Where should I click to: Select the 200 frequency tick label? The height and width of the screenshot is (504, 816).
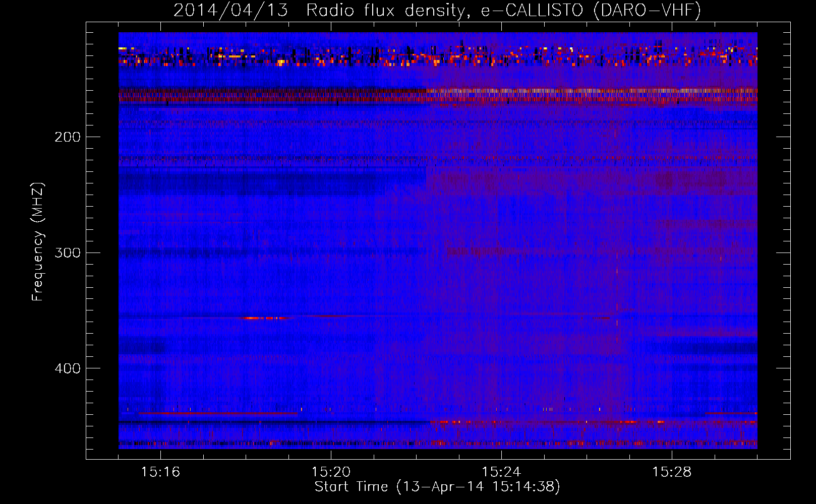point(68,137)
